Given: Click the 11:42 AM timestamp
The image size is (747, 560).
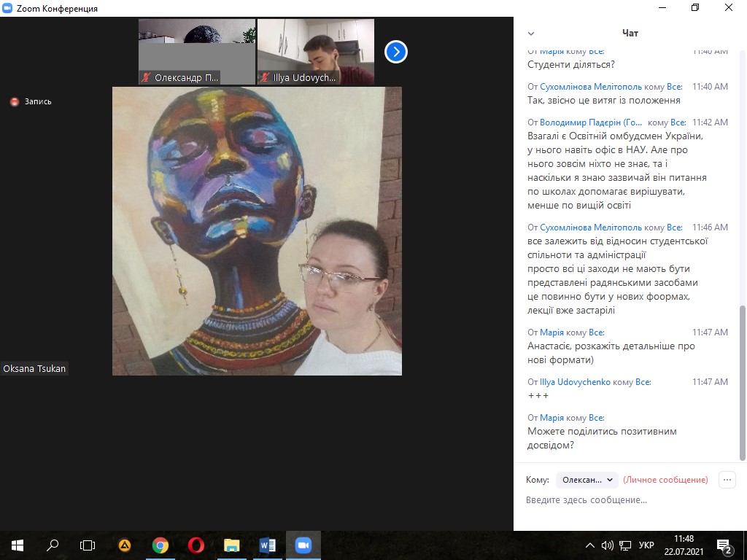Looking at the screenshot, I should (x=710, y=122).
